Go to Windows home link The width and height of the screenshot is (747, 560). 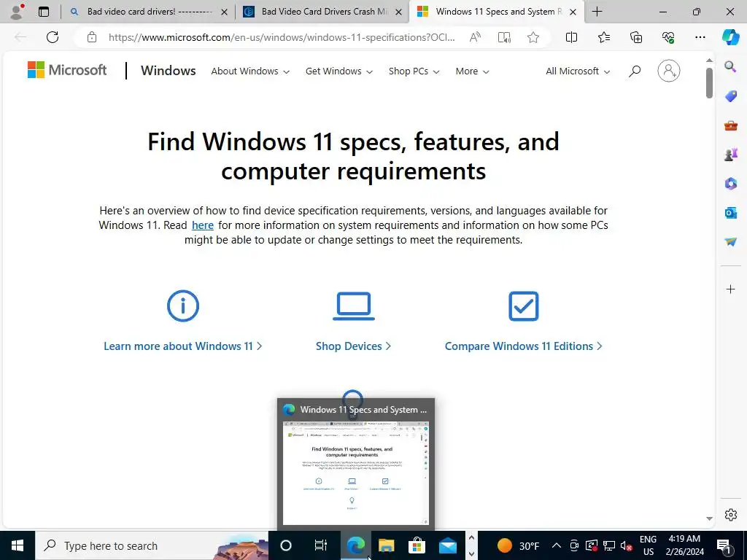(169, 71)
